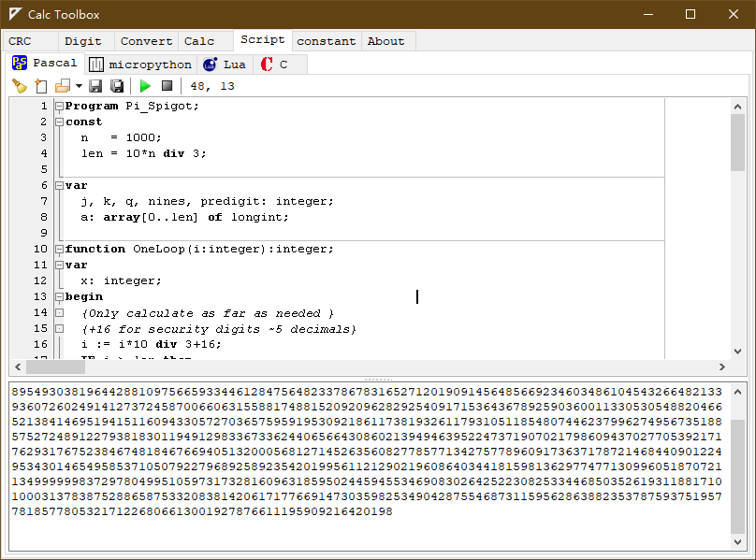The width and height of the screenshot is (756, 560).
Task: Click the Calc Toolbox title bar app icon
Action: [15, 14]
